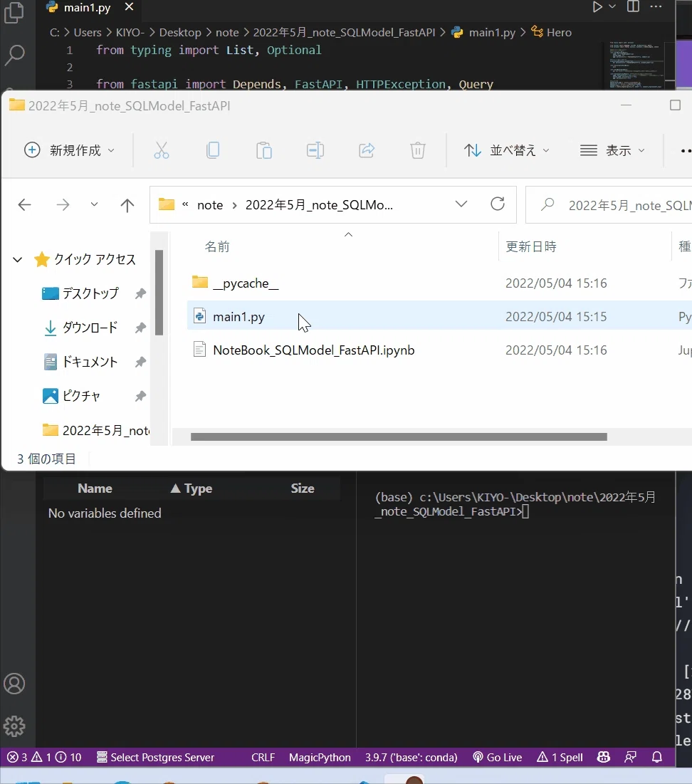Select the main1.py editor tab

click(x=88, y=8)
